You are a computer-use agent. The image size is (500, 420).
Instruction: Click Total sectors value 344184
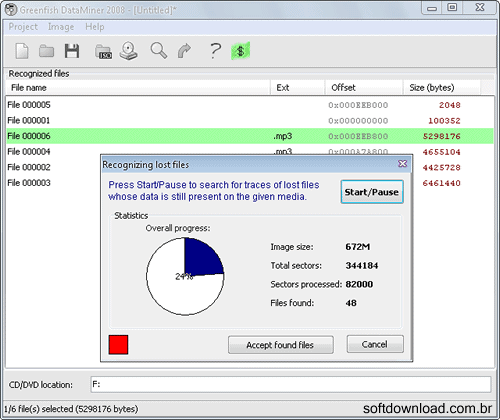tap(362, 265)
